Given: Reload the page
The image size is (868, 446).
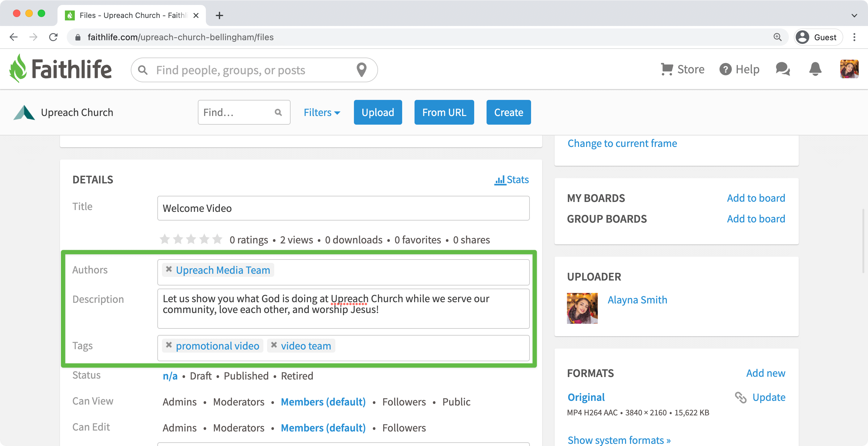Looking at the screenshot, I should [53, 37].
